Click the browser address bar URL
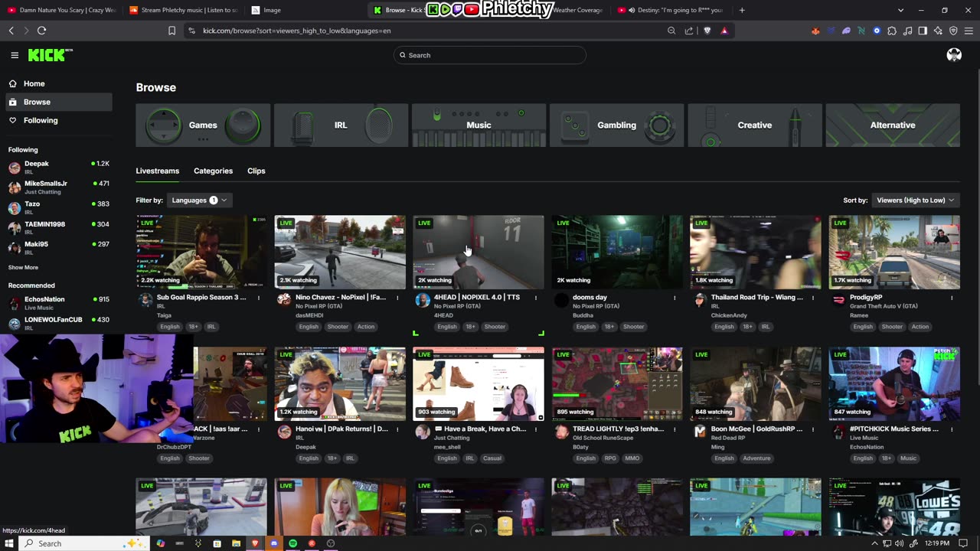 tap(297, 31)
